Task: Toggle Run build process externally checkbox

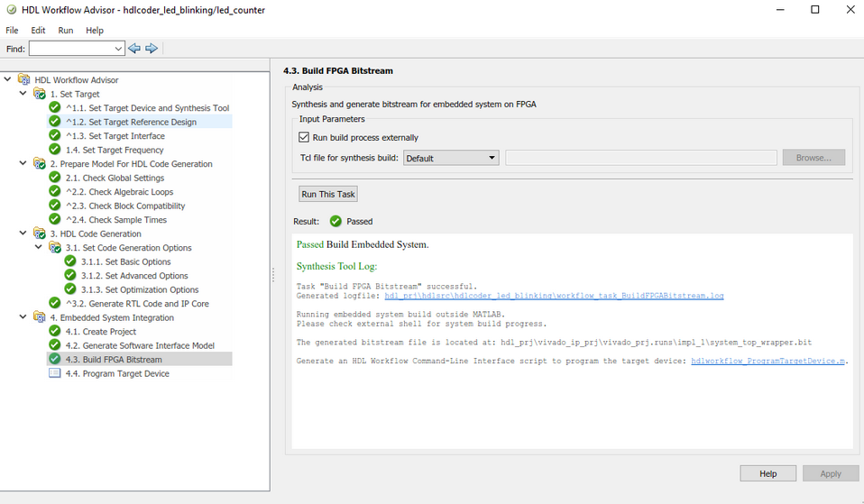Action: 304,138
